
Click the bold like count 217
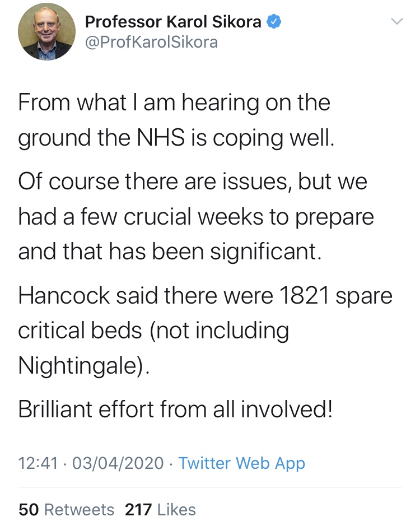(138, 510)
